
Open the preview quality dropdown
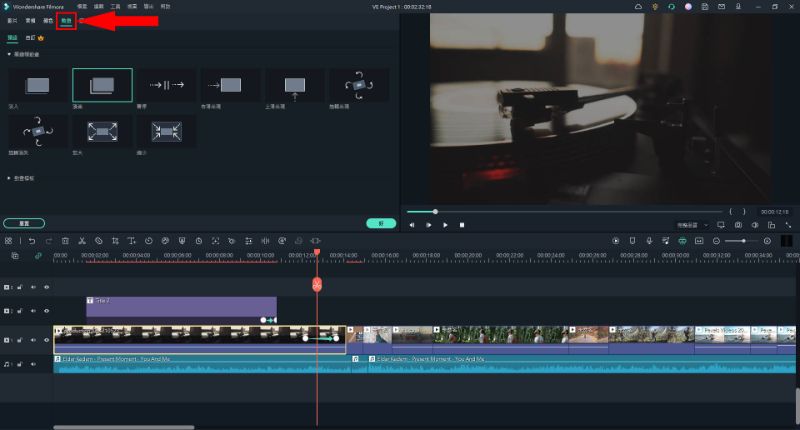692,225
